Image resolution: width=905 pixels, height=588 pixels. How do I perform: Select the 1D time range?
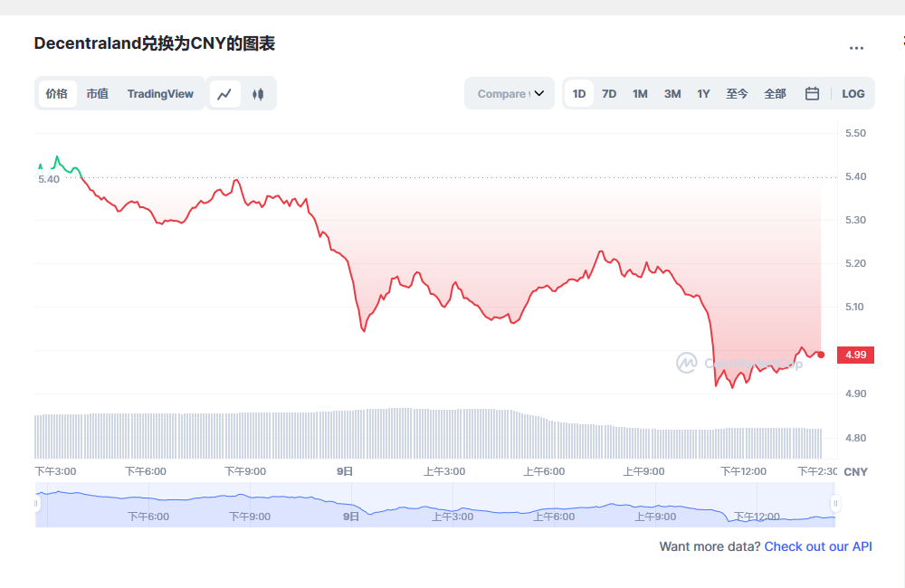point(579,93)
